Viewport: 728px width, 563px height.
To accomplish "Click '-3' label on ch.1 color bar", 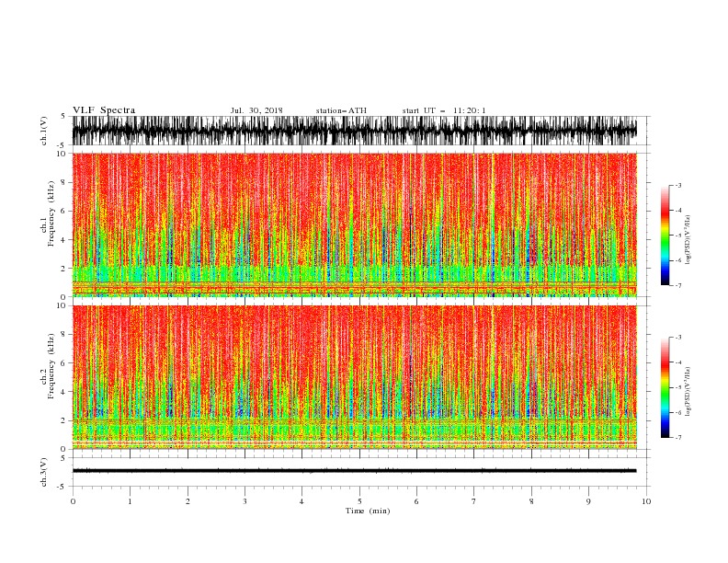I will pyautogui.click(x=678, y=185).
